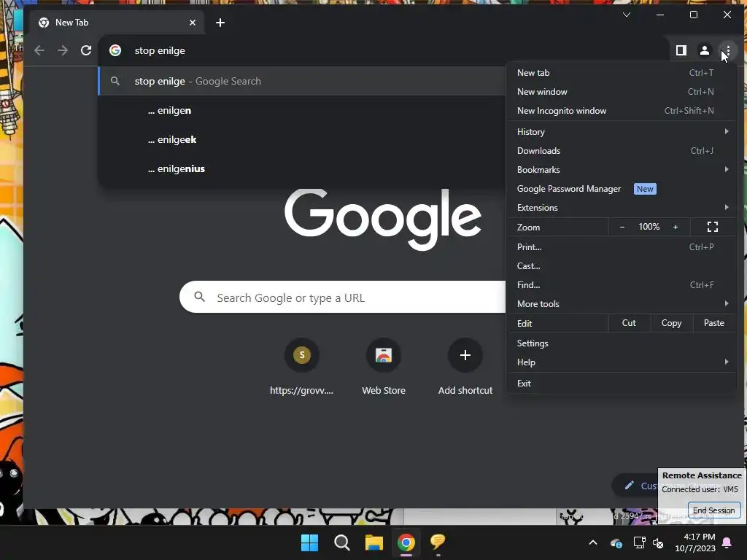This screenshot has width=747, height=560.
Task: Open the clock showing 4:17 PM
Action: [695, 542]
